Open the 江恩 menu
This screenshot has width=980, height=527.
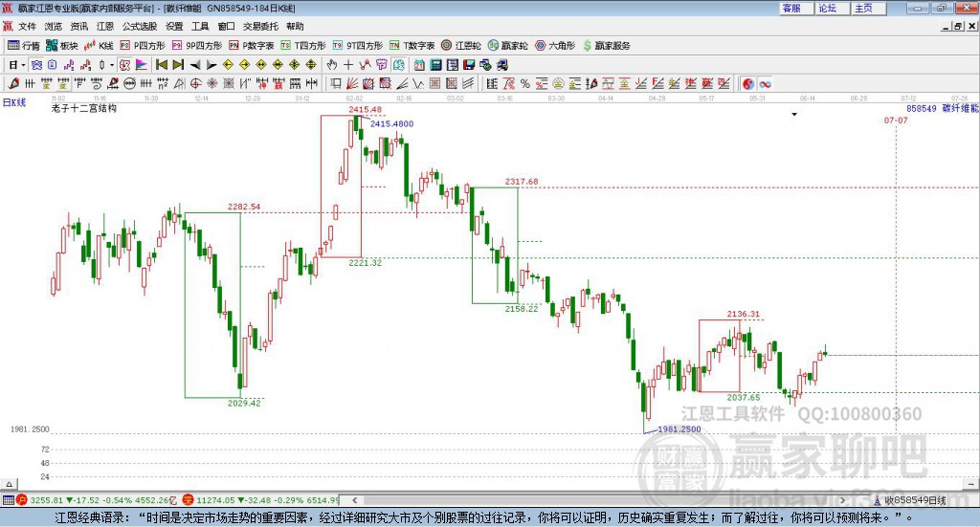(x=105, y=26)
